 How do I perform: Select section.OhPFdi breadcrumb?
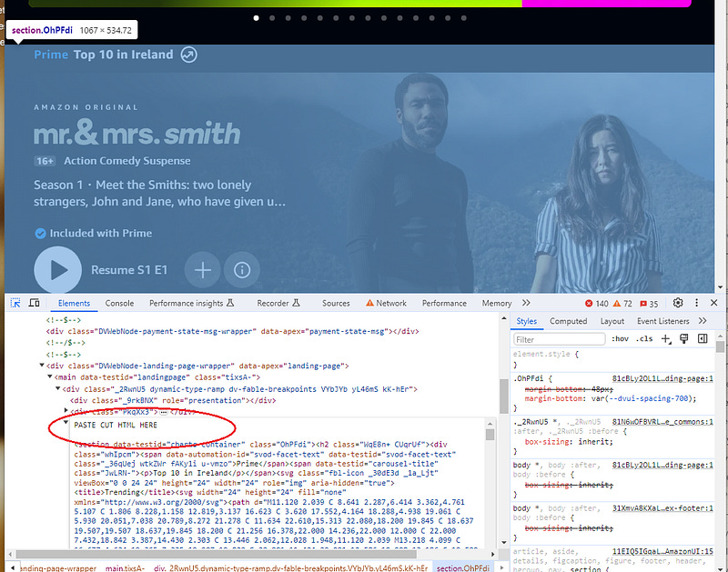tap(463, 567)
